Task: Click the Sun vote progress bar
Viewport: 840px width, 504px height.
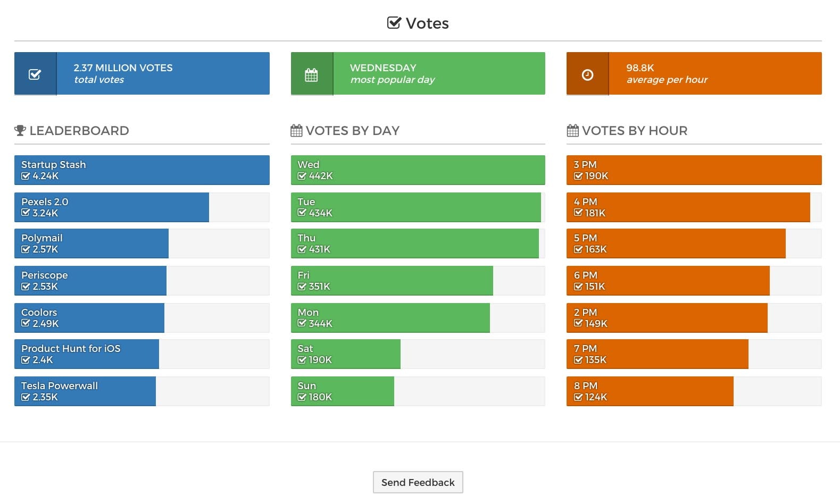Action: pyautogui.click(x=342, y=391)
